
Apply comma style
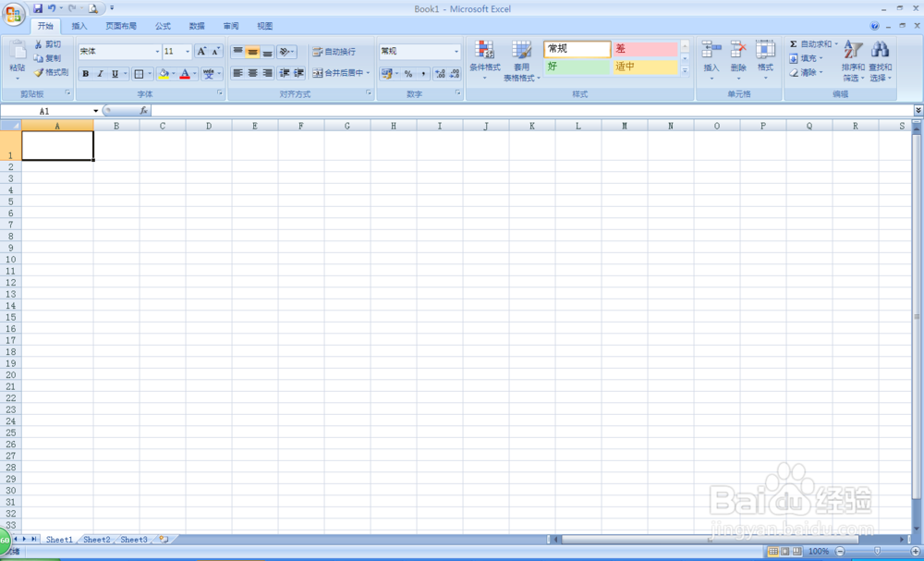click(423, 74)
